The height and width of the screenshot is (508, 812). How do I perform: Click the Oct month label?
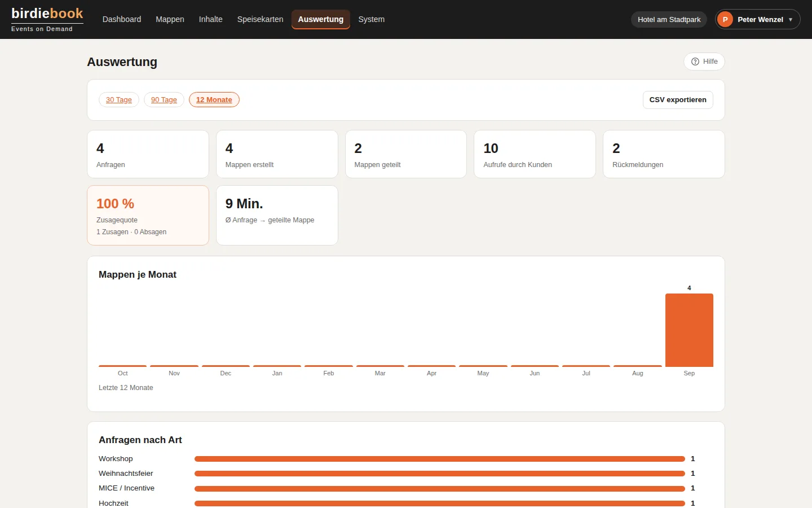coord(123,373)
